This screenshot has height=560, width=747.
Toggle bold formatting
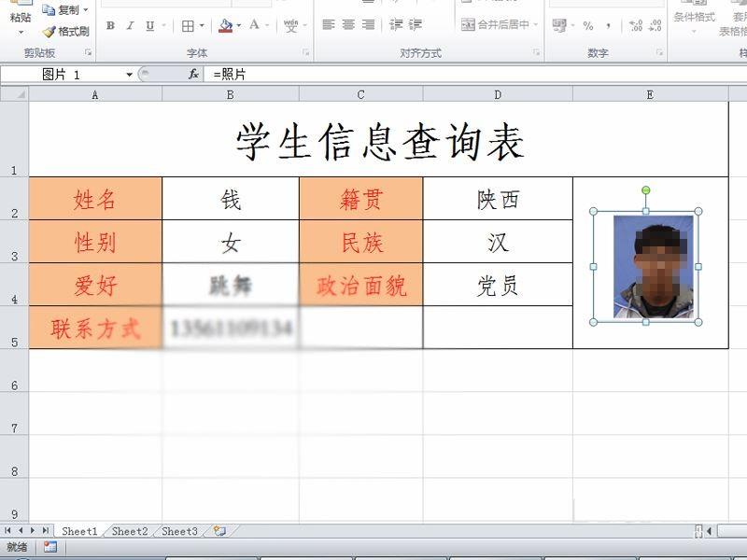pyautogui.click(x=110, y=24)
